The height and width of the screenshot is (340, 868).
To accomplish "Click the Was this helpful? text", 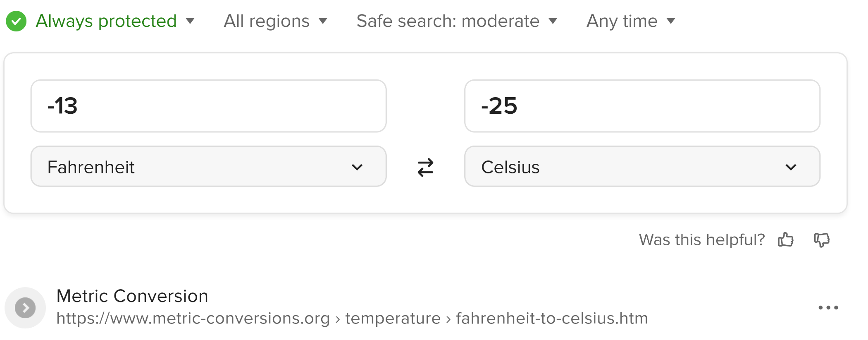I will (x=702, y=240).
